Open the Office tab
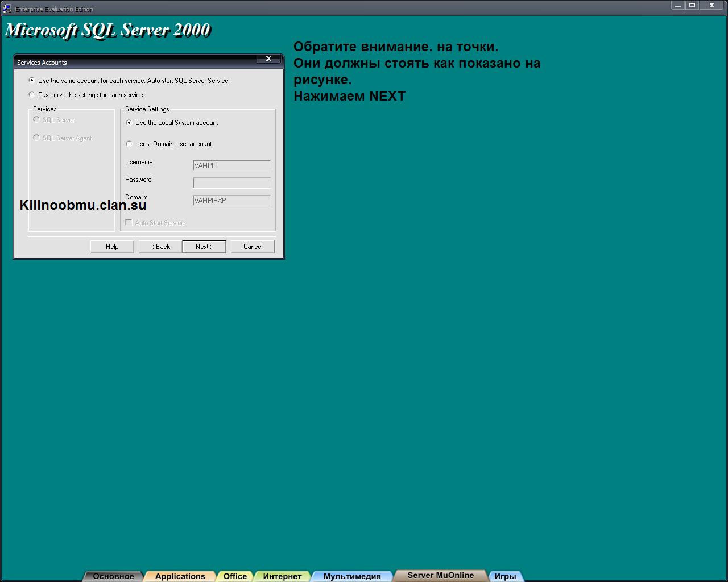This screenshot has height=582, width=728. click(x=235, y=576)
